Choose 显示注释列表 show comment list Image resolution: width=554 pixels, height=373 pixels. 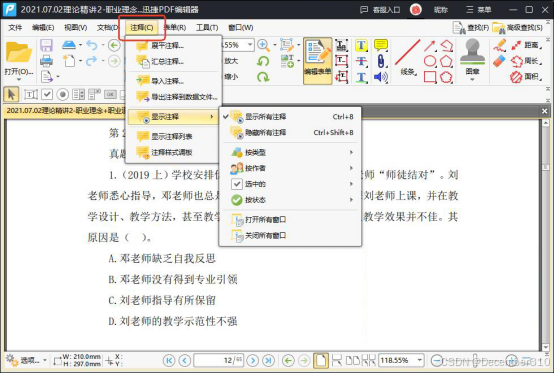click(x=172, y=136)
